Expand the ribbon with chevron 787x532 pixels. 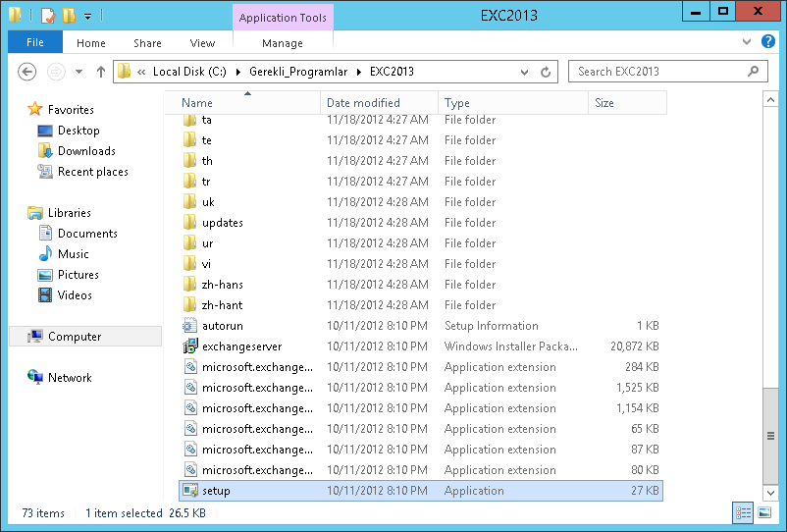(x=747, y=41)
